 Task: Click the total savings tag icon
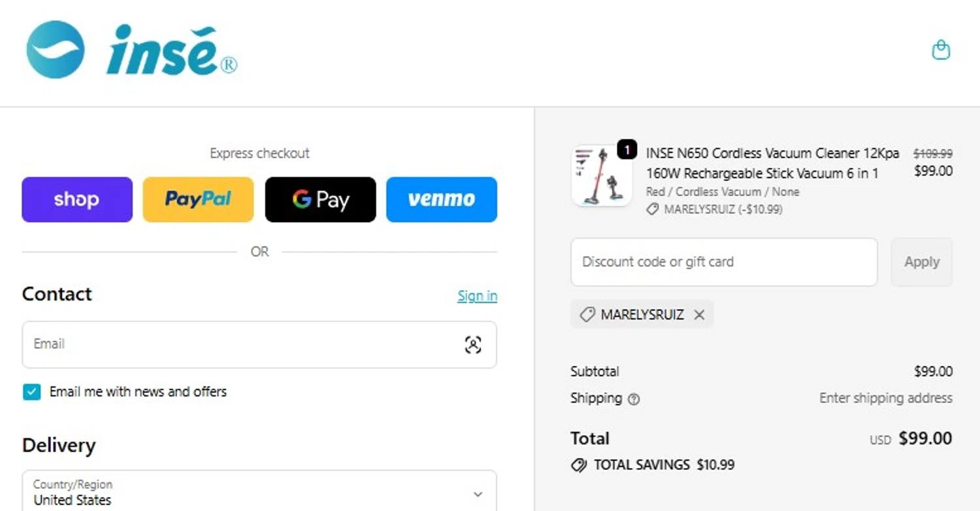coord(578,465)
